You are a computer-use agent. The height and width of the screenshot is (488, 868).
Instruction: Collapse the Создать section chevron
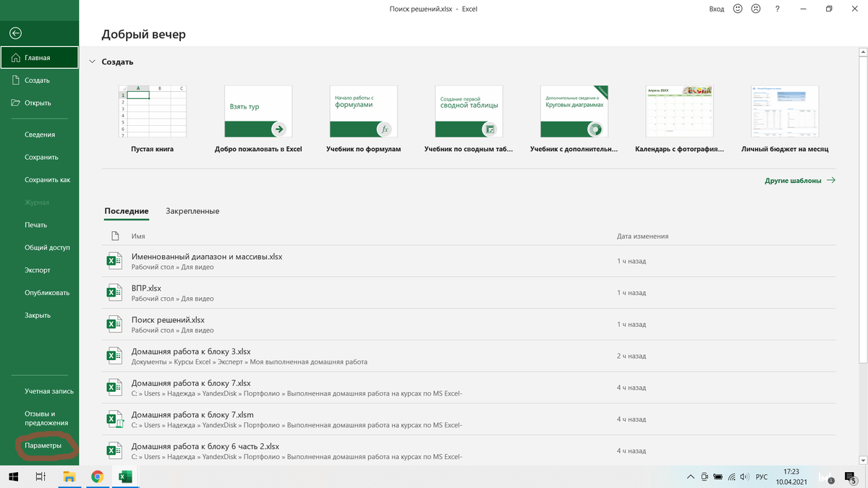[92, 62]
